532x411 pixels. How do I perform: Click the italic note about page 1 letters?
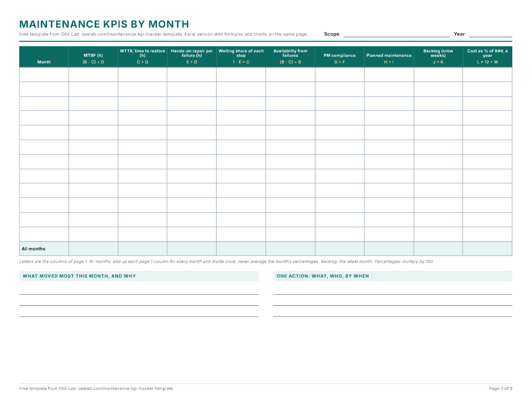tap(226, 262)
